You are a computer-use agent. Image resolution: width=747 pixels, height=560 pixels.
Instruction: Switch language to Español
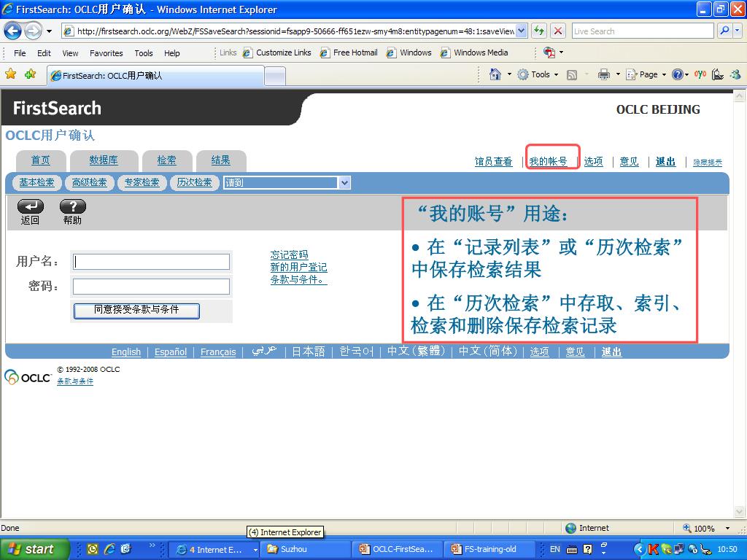pos(171,352)
